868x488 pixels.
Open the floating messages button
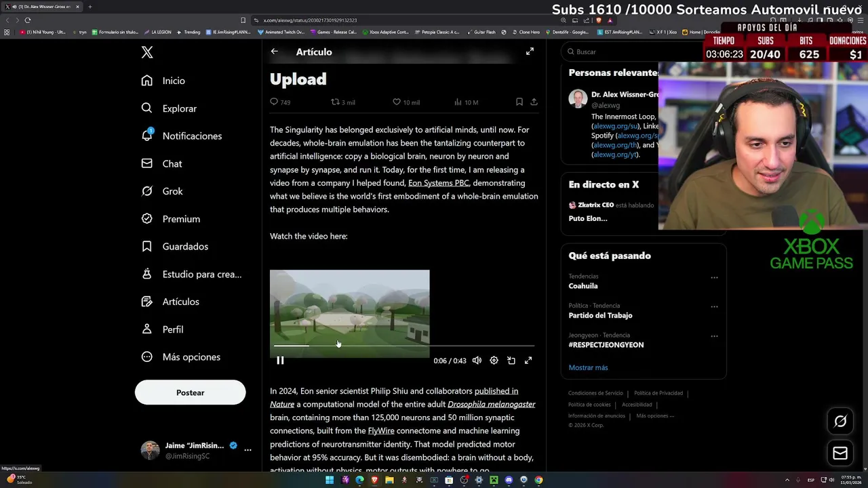click(840, 453)
